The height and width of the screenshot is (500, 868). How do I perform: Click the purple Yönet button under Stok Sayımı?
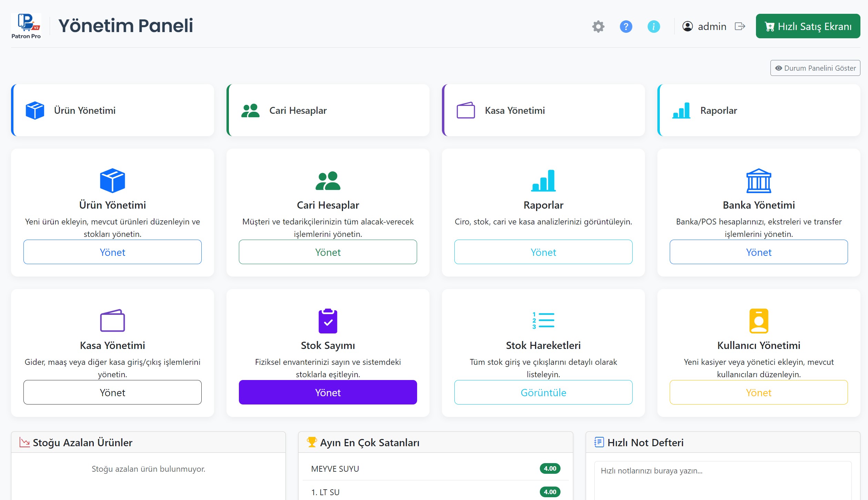(x=327, y=392)
